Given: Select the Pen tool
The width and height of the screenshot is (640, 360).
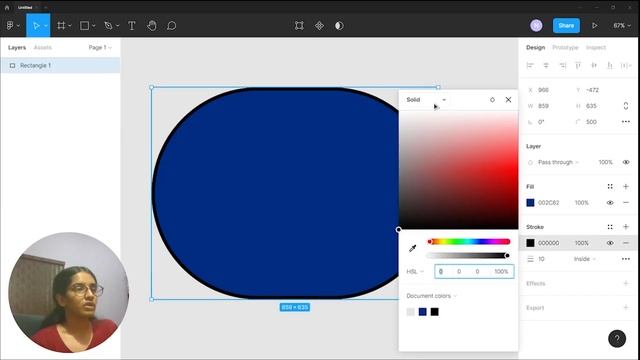Looking at the screenshot, I should click(108, 25).
